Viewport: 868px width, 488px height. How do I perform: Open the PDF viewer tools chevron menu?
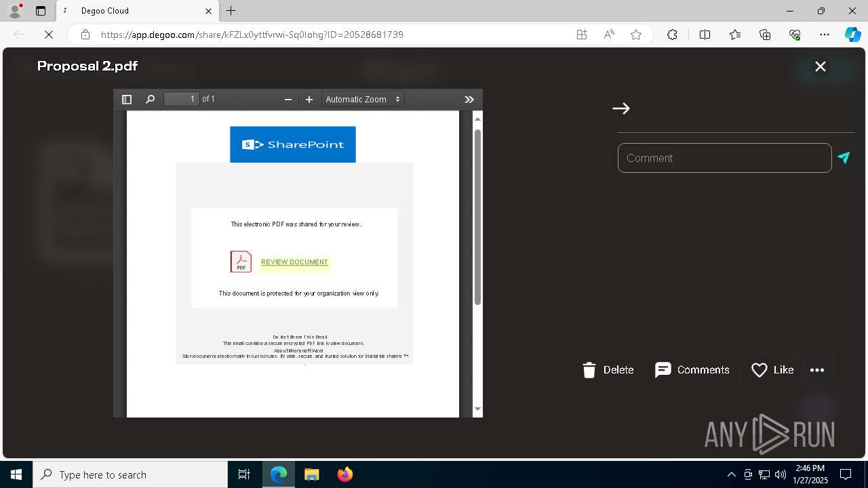pyautogui.click(x=469, y=100)
